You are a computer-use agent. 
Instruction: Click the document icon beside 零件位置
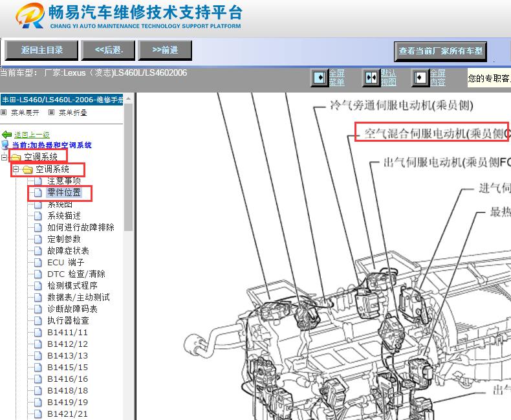38,192
